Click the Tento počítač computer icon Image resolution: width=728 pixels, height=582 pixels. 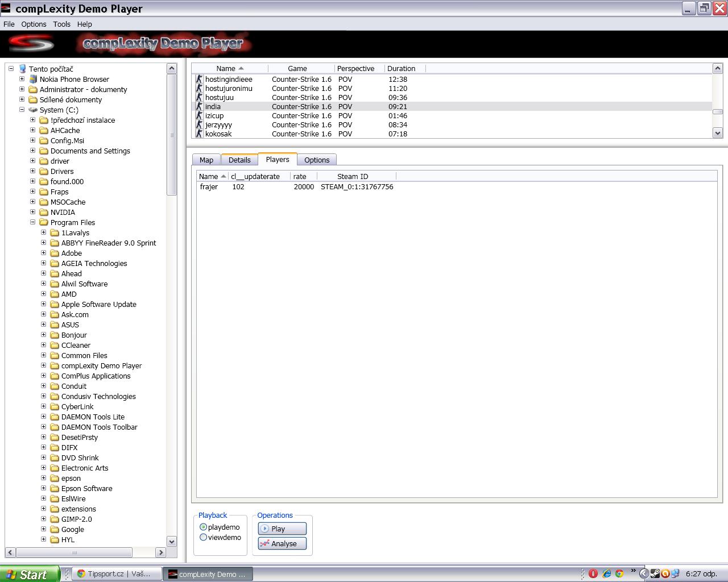[22, 69]
